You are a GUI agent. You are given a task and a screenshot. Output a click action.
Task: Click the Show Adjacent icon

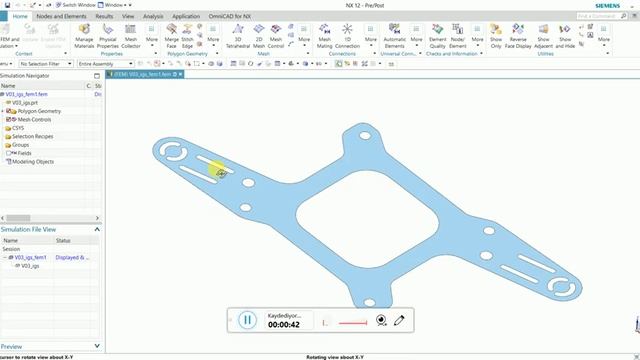[x=543, y=36]
